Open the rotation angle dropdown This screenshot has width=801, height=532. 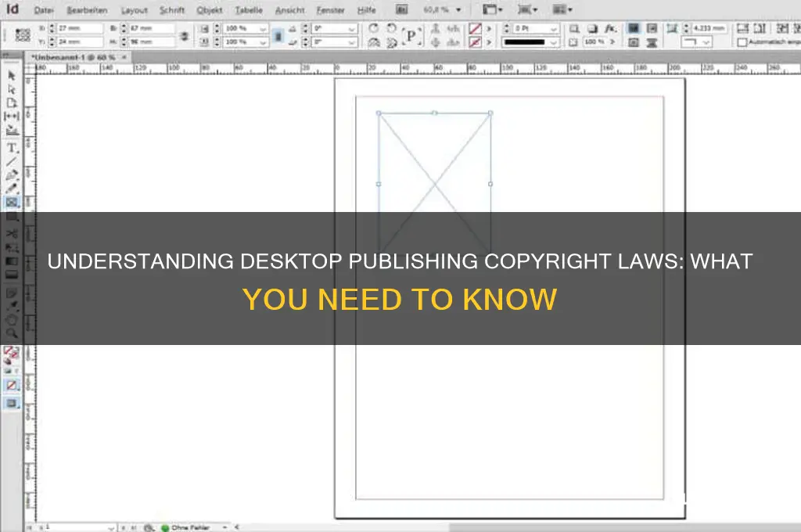pyautogui.click(x=351, y=29)
